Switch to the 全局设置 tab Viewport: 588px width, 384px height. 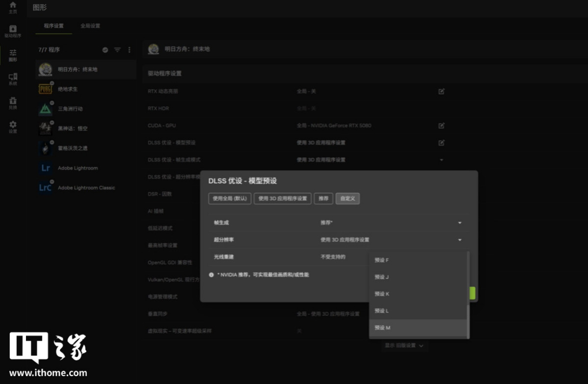90,26
